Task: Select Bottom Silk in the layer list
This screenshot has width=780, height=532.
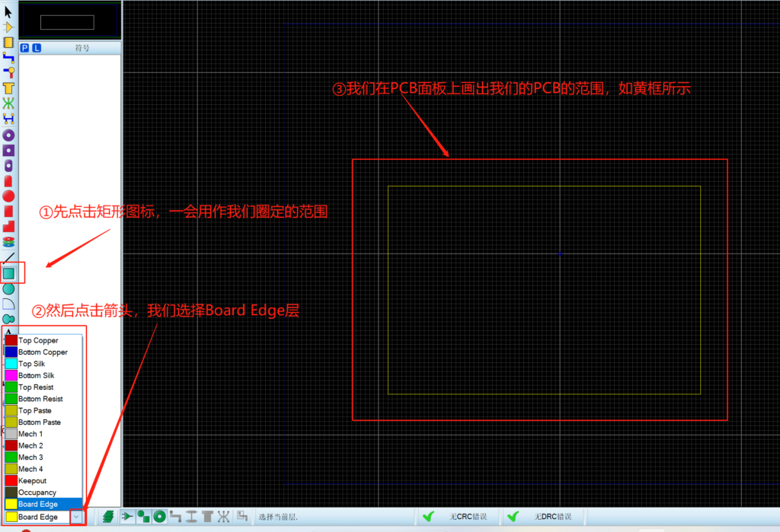Action: point(36,375)
